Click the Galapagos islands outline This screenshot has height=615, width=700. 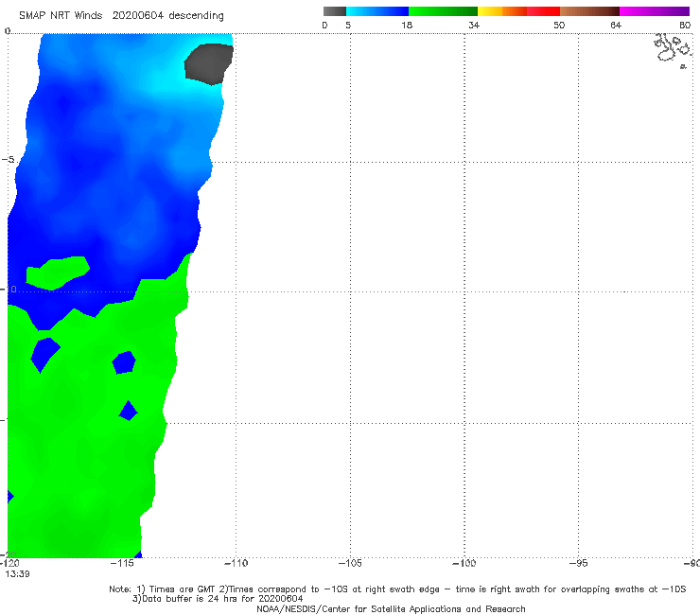coord(673,49)
